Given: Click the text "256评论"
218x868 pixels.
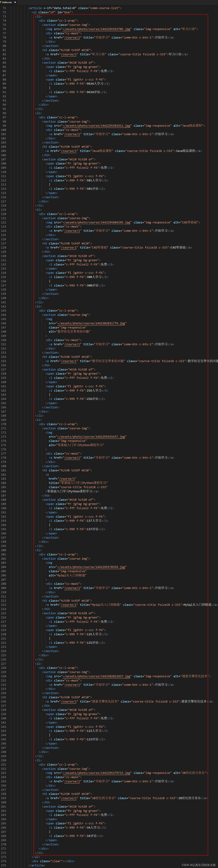Looking at the screenshot, I should click(92, 399).
